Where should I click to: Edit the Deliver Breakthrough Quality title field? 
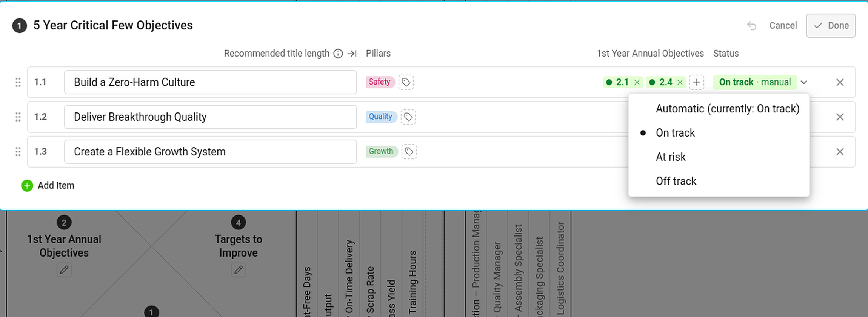211,117
